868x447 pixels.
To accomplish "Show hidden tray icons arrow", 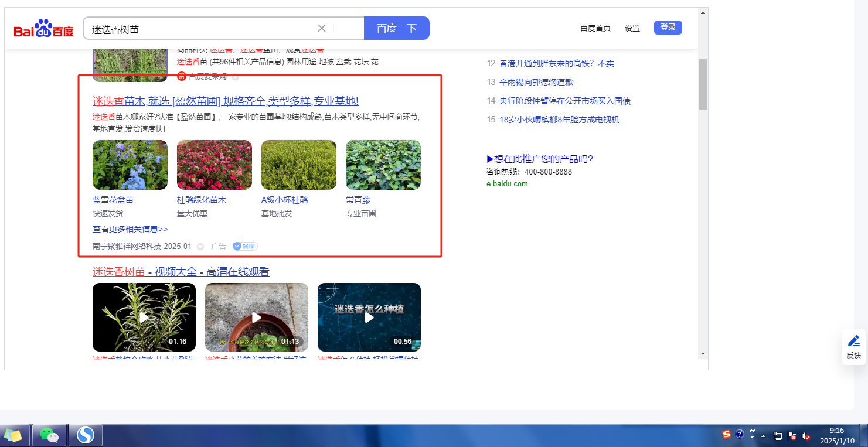I will tap(763, 436).
